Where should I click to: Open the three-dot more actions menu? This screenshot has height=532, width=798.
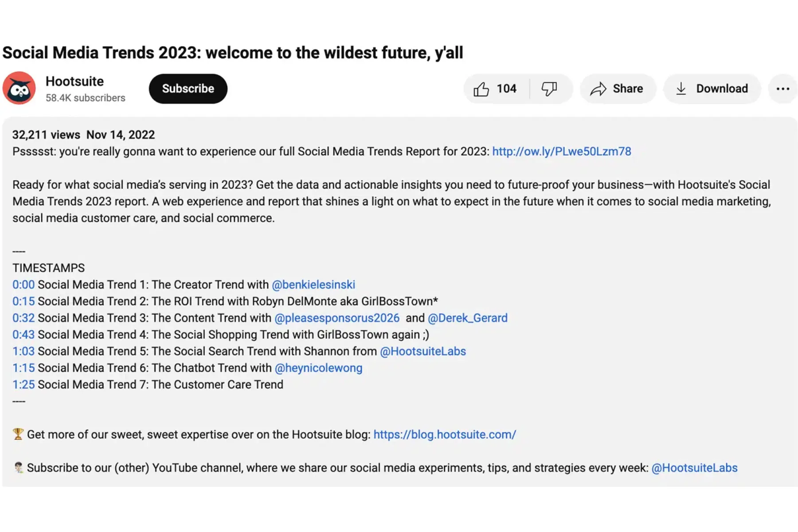pyautogui.click(x=782, y=89)
